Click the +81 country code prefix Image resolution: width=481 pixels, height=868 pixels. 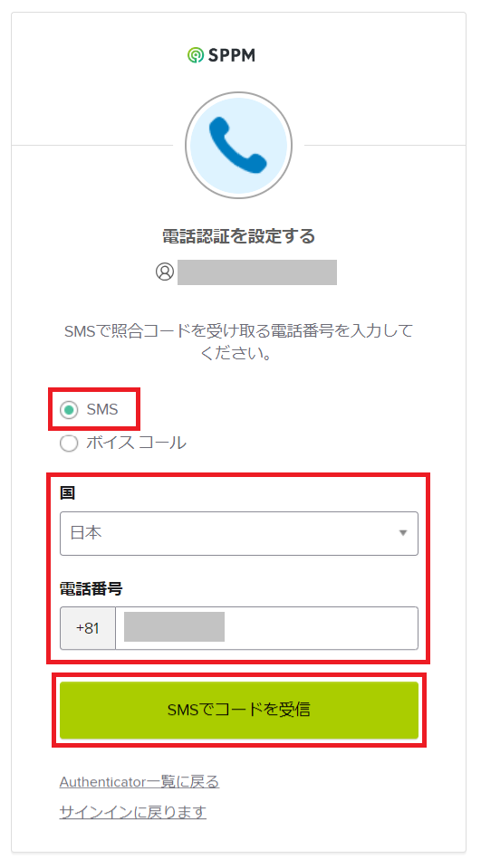click(x=88, y=628)
